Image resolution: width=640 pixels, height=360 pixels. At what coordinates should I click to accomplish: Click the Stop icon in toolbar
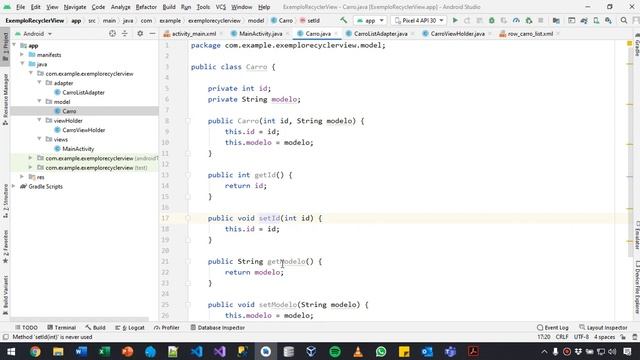pyautogui.click(x=540, y=20)
